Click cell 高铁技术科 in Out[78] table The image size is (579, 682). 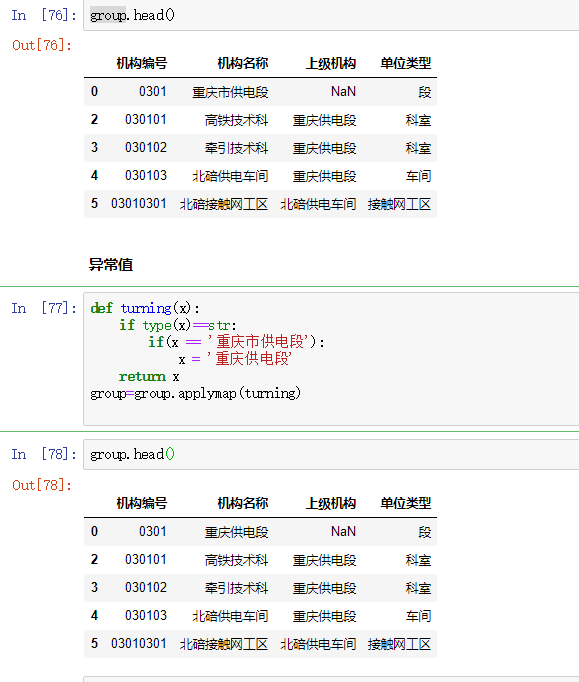(x=236, y=560)
